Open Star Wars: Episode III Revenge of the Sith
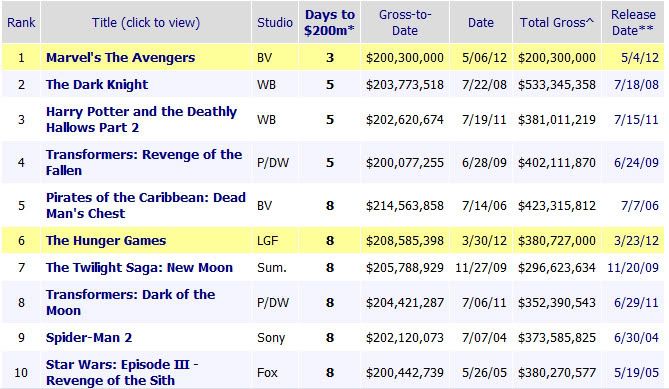Viewport: 669px width, 389px height. (122, 372)
